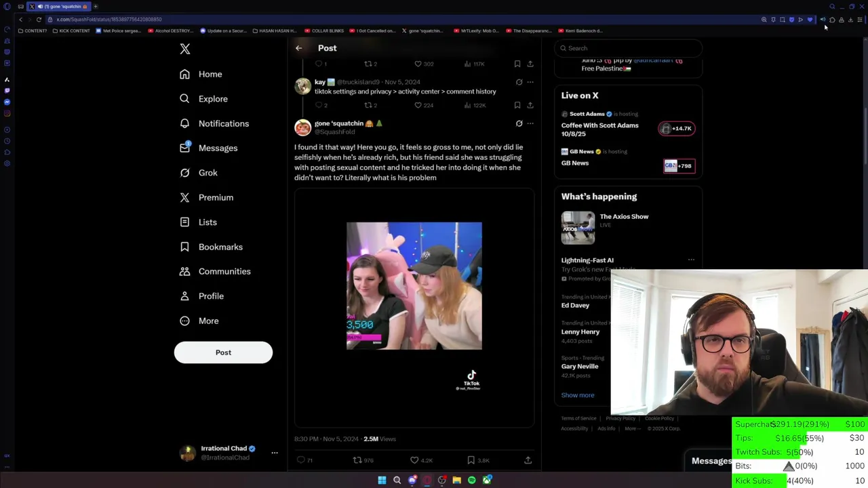The image size is (868, 488).
Task: Click the white Post button
Action: (223, 352)
